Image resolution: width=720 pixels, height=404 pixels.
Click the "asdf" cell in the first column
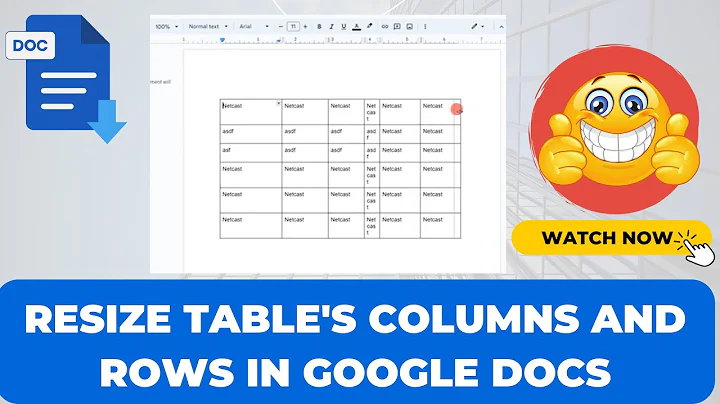tap(251, 134)
